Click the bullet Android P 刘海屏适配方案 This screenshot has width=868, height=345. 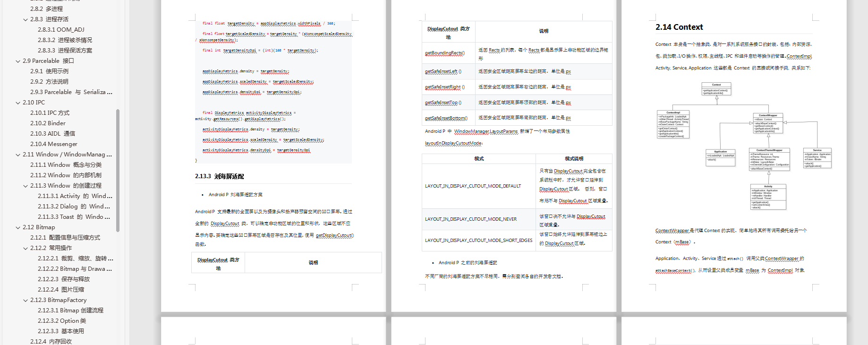point(236,195)
